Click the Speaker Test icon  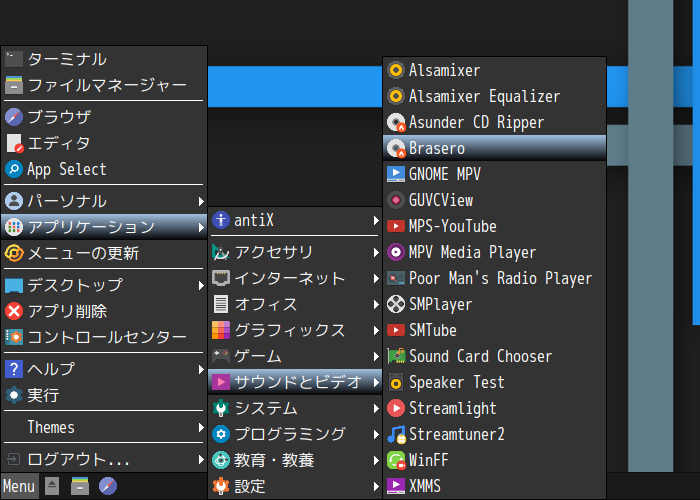coord(396,382)
